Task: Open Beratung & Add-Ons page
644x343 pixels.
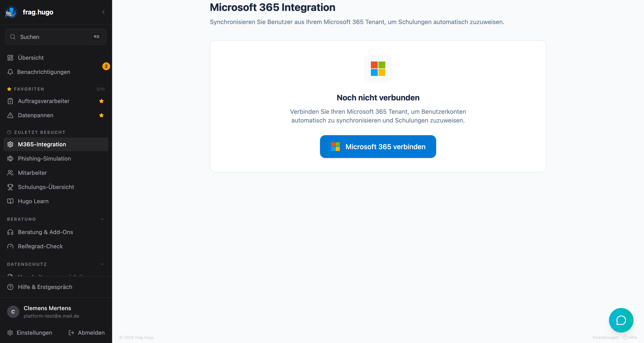Action: (x=56, y=232)
